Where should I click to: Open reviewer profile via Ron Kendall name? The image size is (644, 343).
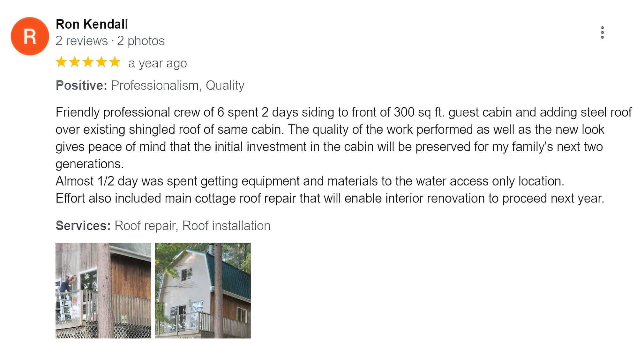(92, 24)
